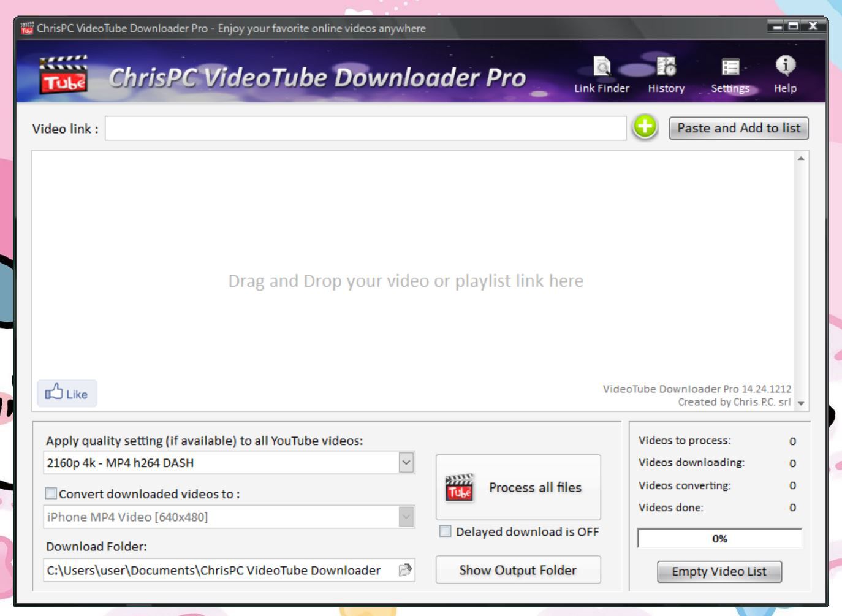Click 'Created by Chris P.C. srl' text
Viewport: 842px width, 616px height.
click(x=734, y=402)
